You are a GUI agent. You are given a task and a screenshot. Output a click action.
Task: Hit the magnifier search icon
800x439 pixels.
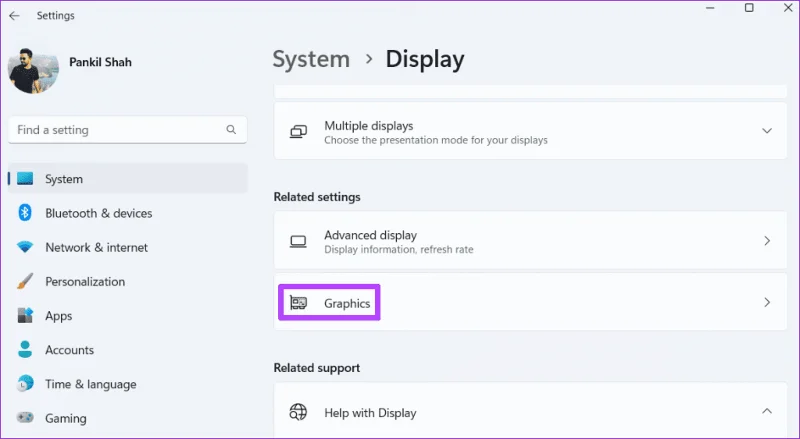tap(231, 130)
